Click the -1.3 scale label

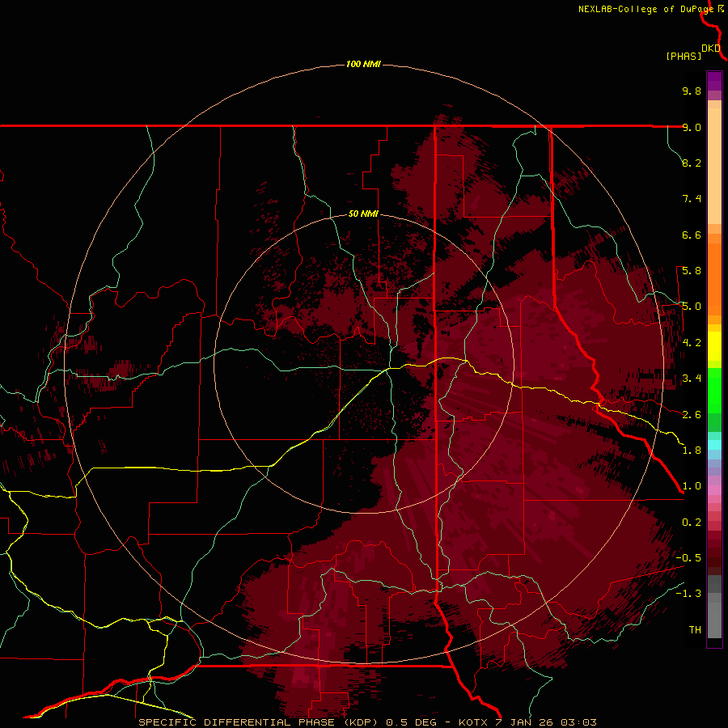(x=688, y=594)
